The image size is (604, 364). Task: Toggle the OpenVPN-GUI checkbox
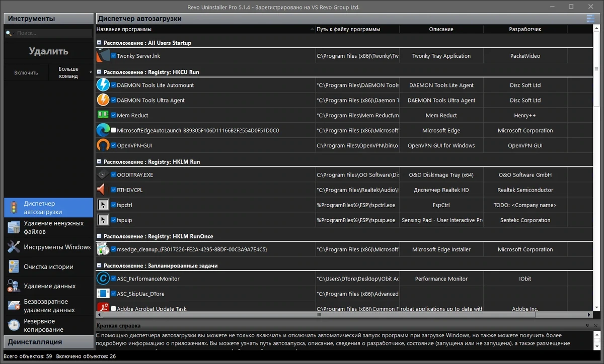pos(114,145)
